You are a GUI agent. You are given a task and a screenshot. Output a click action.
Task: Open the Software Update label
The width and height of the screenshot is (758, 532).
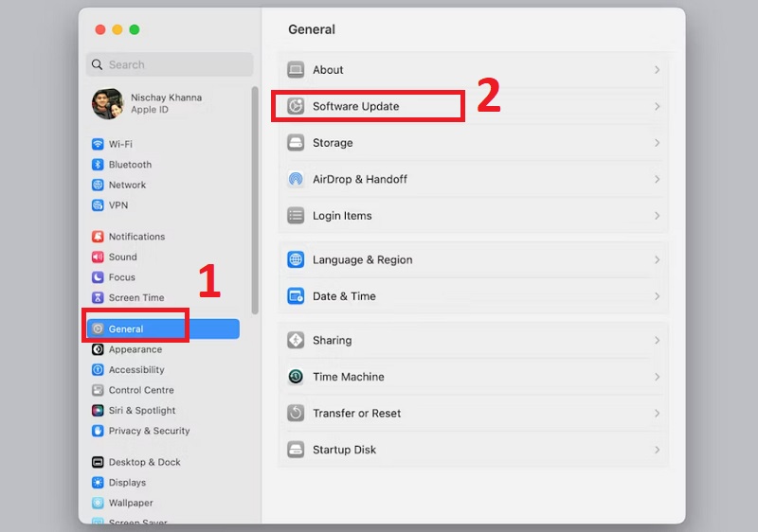(x=356, y=106)
